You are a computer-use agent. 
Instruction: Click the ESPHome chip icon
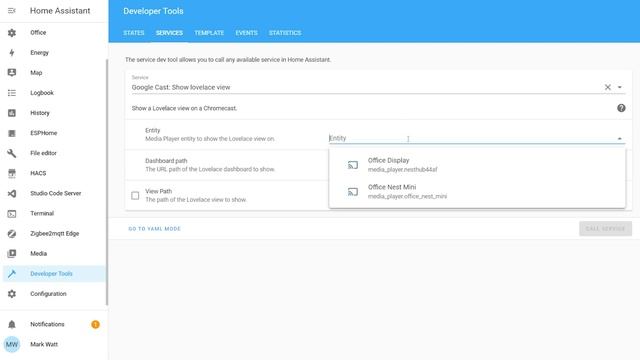point(12,133)
